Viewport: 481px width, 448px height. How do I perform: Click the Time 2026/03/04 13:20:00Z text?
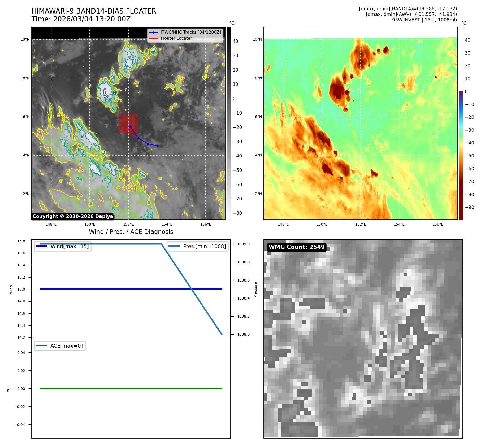[81, 19]
